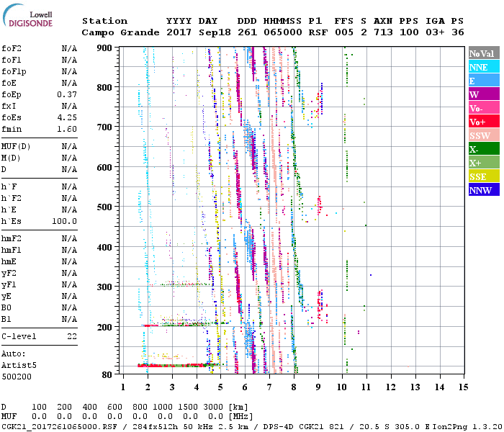Click the 80 km height axis label
The image size is (504, 432).
click(x=107, y=374)
